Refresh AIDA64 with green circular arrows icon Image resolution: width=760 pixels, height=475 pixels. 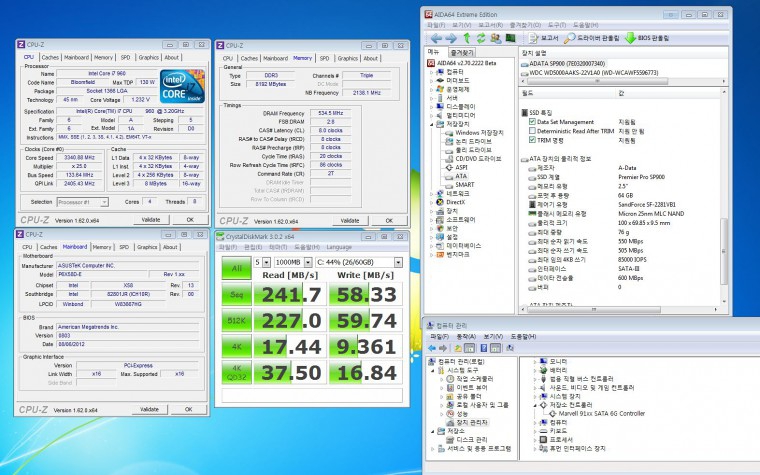[x=481, y=38]
